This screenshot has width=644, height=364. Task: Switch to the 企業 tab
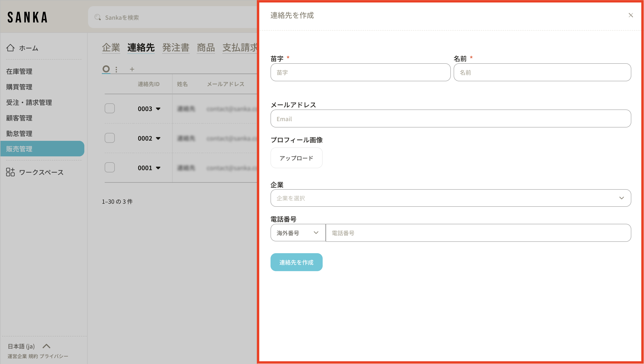(x=111, y=48)
